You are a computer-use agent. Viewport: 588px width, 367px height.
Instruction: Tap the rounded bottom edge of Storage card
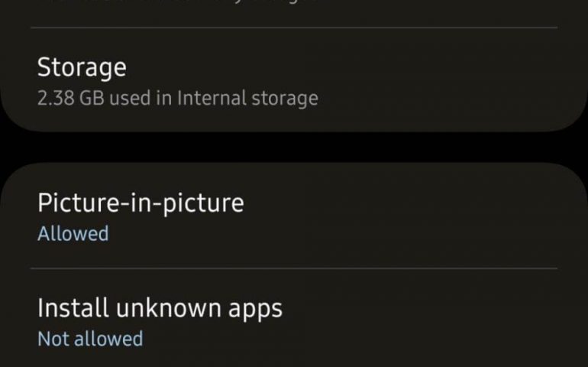(294, 128)
